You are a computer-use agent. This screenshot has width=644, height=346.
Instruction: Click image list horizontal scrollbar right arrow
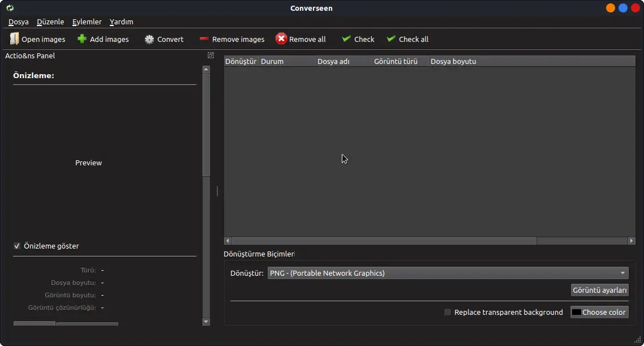tap(632, 241)
